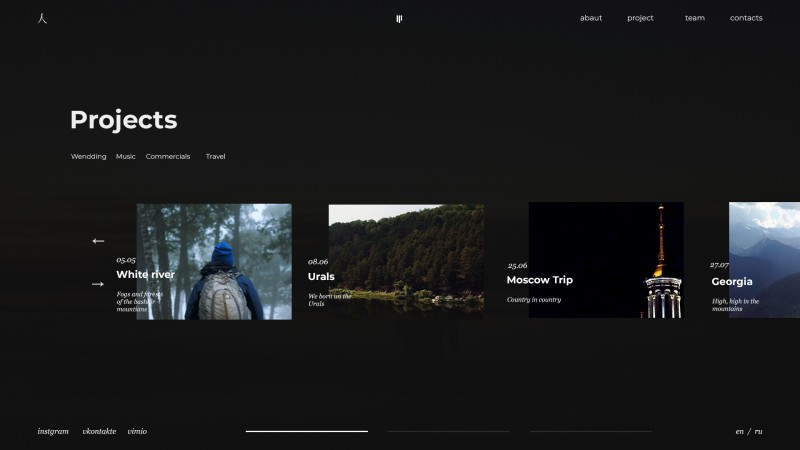800x450 pixels.
Task: Click the 27.07 date label
Action: (x=719, y=265)
